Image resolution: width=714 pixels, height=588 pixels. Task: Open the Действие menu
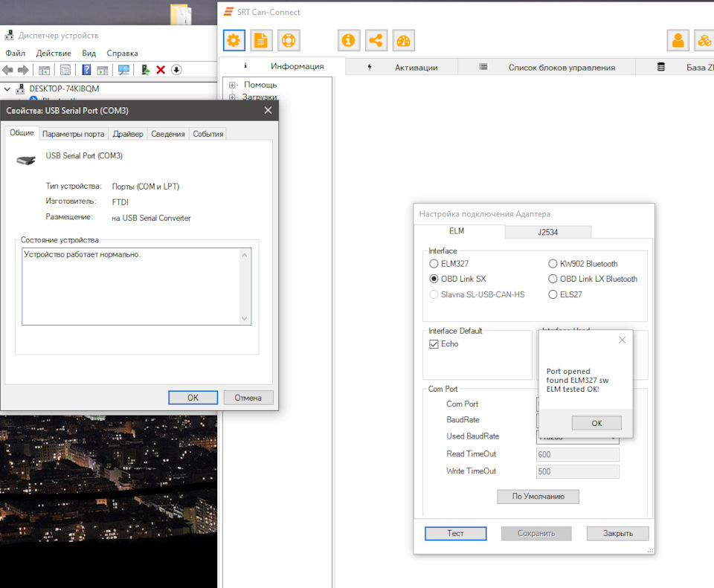(54, 54)
